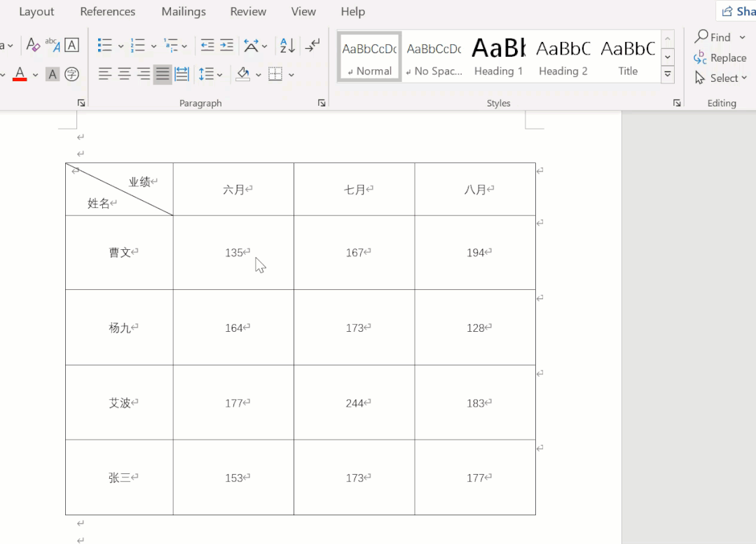Viewport: 756px width, 544px height.
Task: Toggle Align Right
Action: coord(143,74)
